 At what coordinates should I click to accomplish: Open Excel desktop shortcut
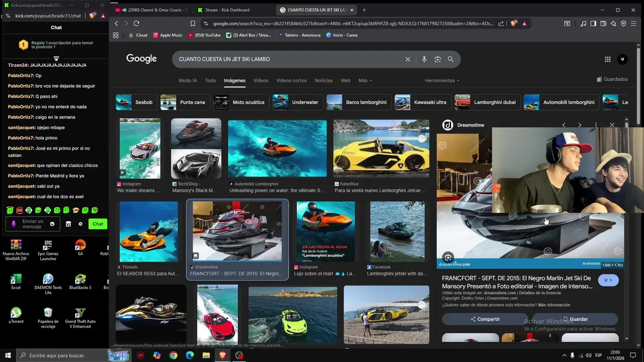16,282
